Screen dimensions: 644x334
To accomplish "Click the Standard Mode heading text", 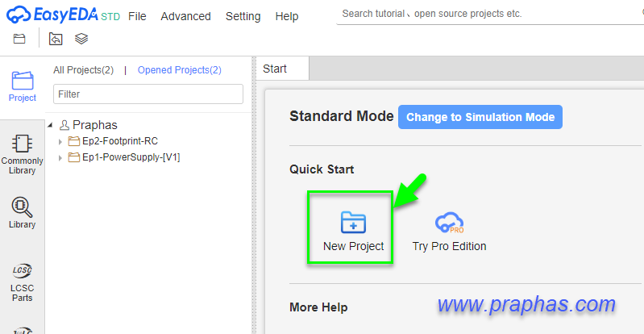I will tap(341, 116).
